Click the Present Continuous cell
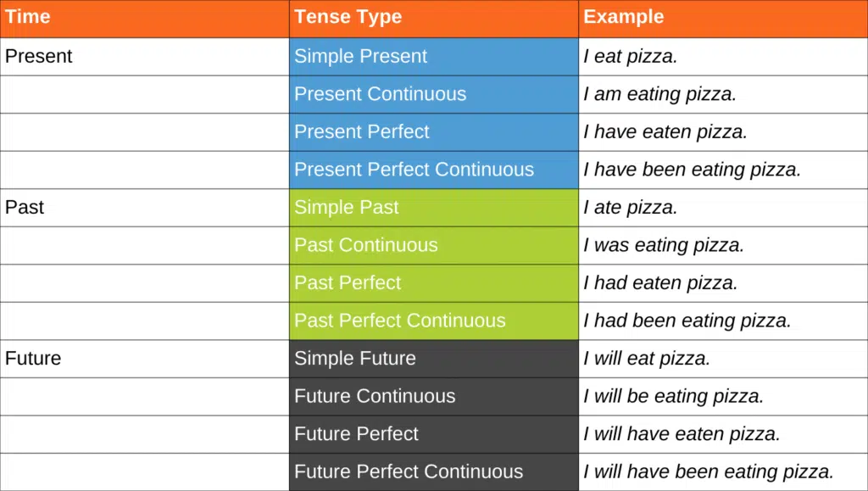Image resolution: width=868 pixels, height=491 pixels. (380, 94)
